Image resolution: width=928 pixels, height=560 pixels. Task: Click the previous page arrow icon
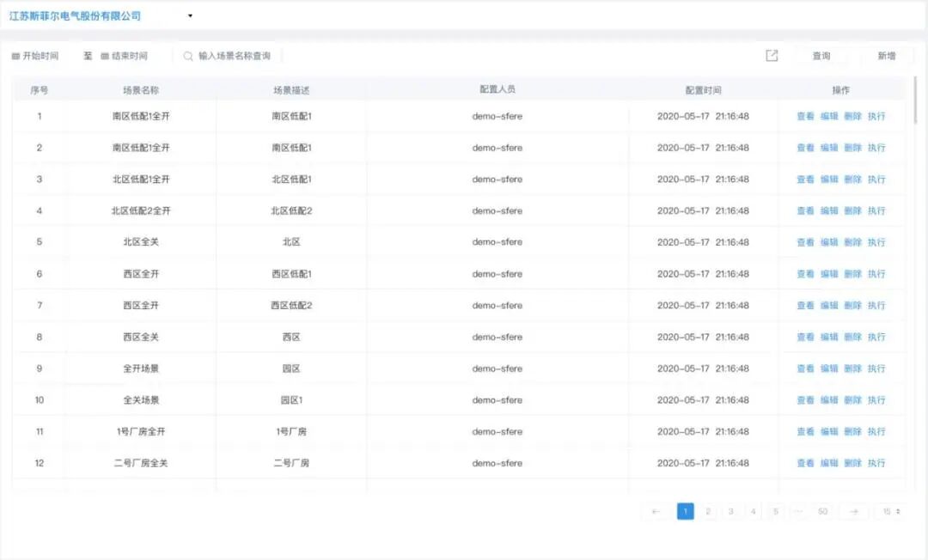point(656,511)
